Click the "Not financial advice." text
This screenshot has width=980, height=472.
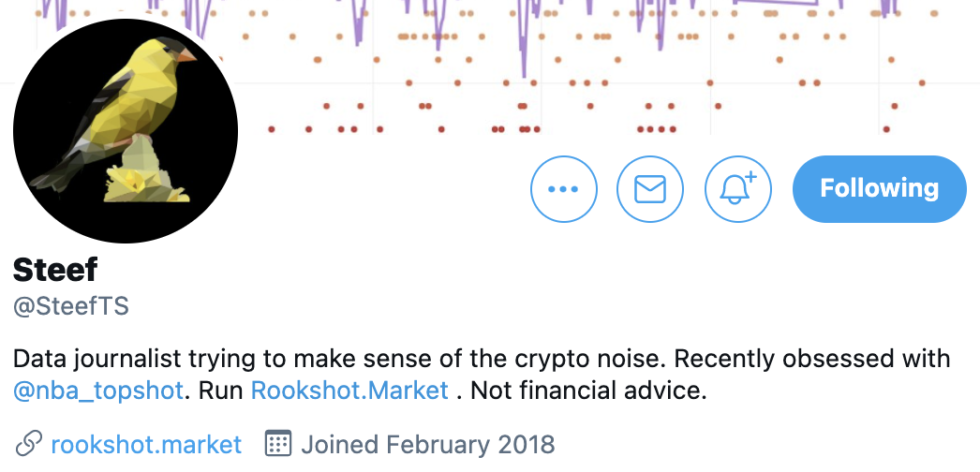[587, 390]
